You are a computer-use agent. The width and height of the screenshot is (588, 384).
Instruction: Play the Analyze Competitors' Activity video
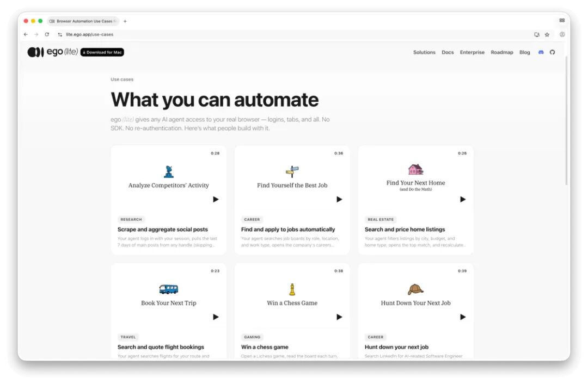216,199
